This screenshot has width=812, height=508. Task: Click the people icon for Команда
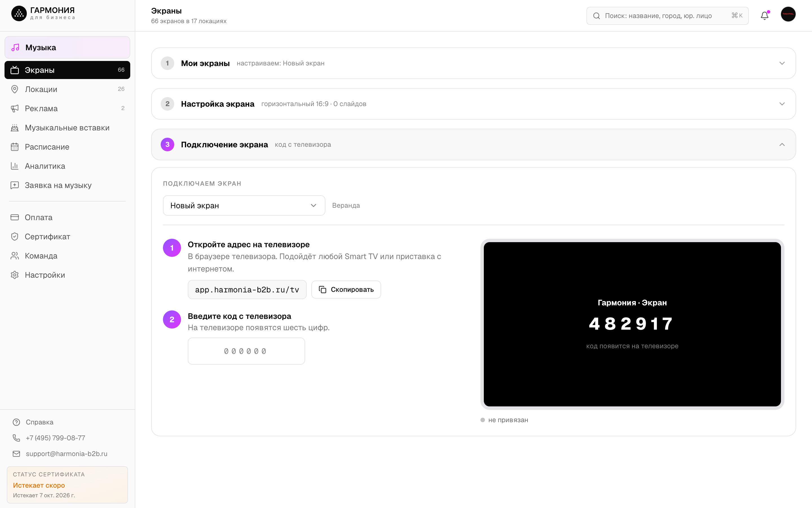(15, 255)
